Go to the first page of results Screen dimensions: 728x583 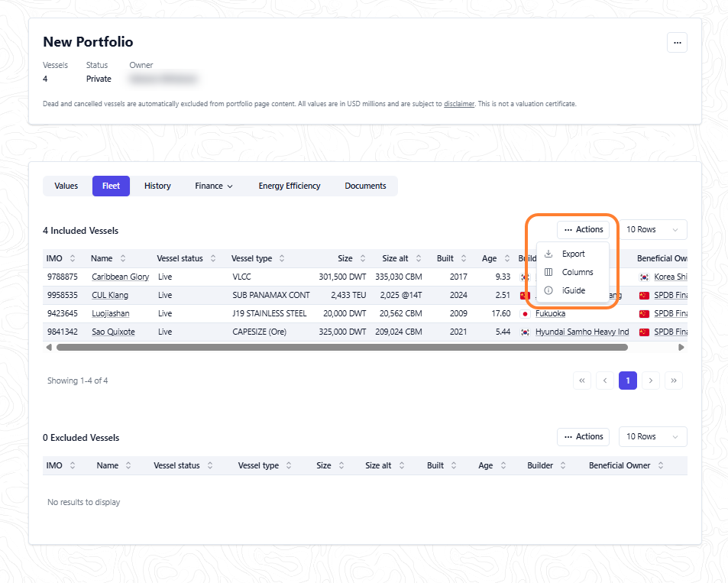tap(582, 381)
